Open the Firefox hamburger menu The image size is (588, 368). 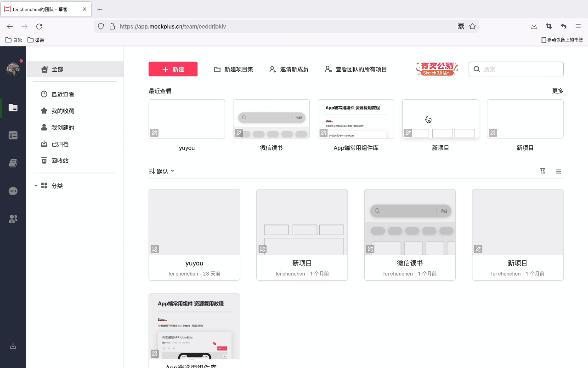578,26
